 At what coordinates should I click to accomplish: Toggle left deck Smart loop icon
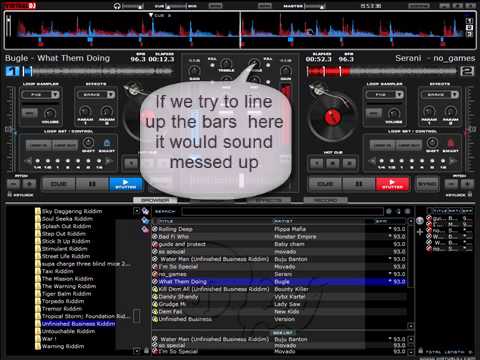point(107,143)
